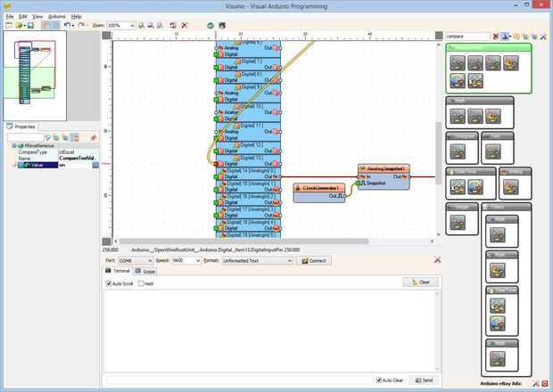The image size is (553, 392).
Task: Toggle the Auto Clear checkbox
Action: [379, 380]
